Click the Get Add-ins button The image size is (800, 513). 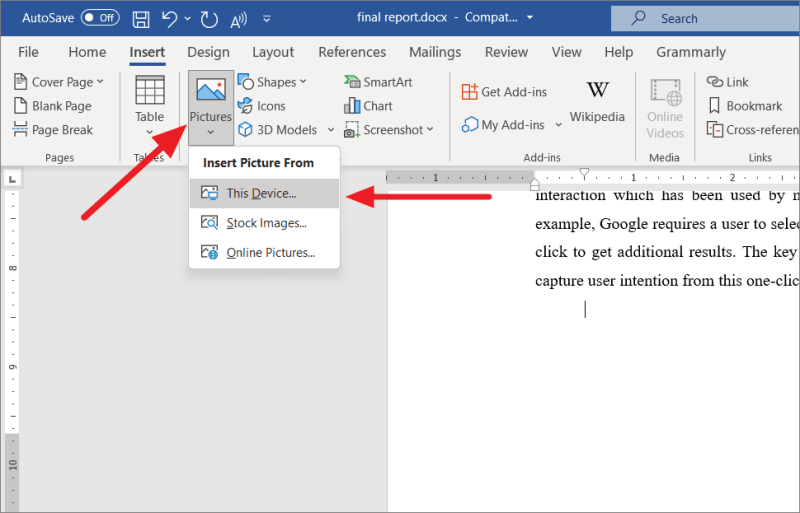(505, 92)
